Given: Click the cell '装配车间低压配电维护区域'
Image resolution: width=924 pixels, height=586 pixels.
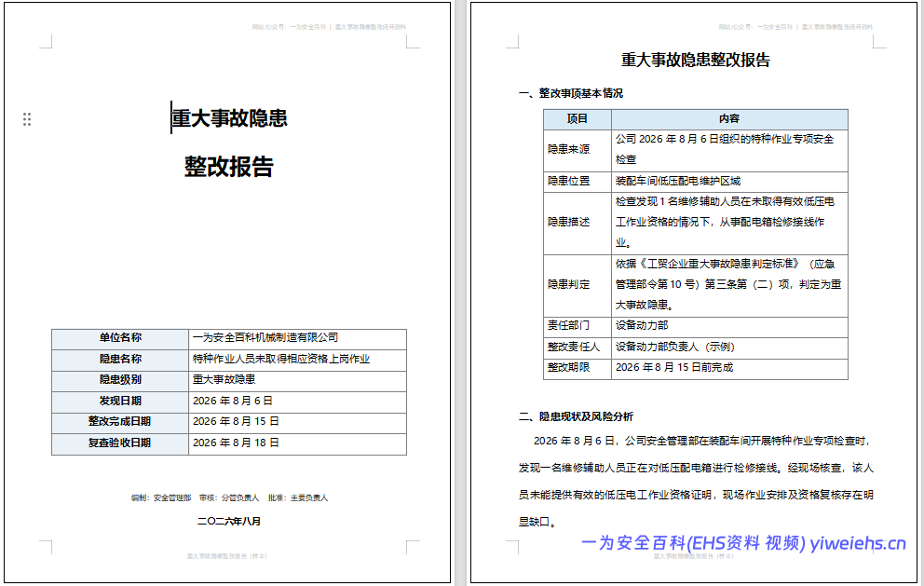Looking at the screenshot, I should coord(729,182).
